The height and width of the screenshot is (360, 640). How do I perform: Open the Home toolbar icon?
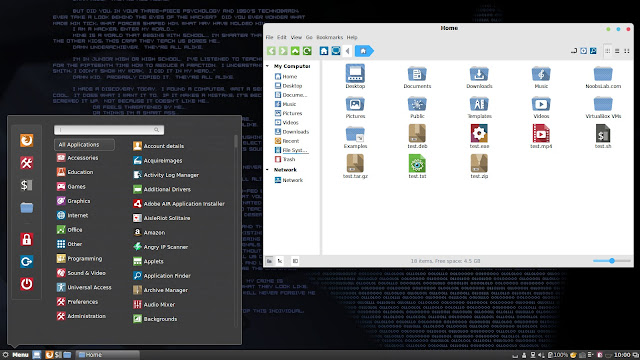(324, 51)
